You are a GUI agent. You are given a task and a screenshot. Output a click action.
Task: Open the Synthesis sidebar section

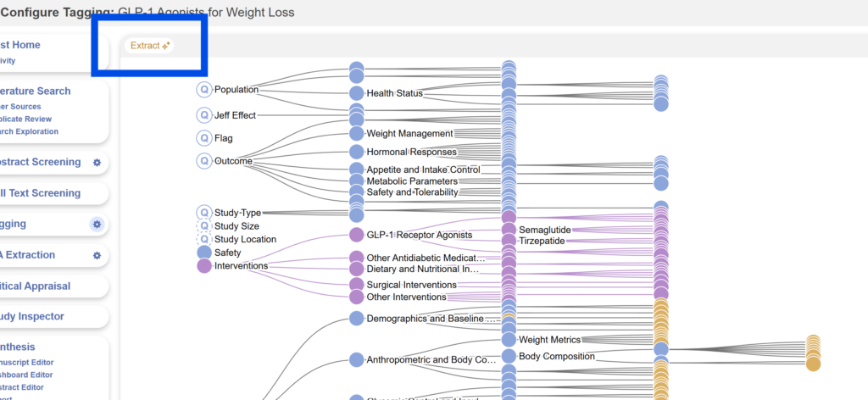pyautogui.click(x=18, y=347)
